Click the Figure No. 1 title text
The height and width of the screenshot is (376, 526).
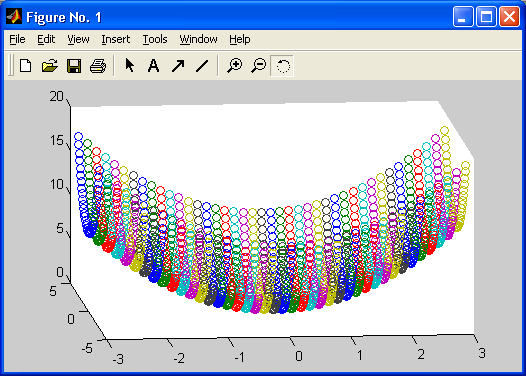[x=64, y=17]
